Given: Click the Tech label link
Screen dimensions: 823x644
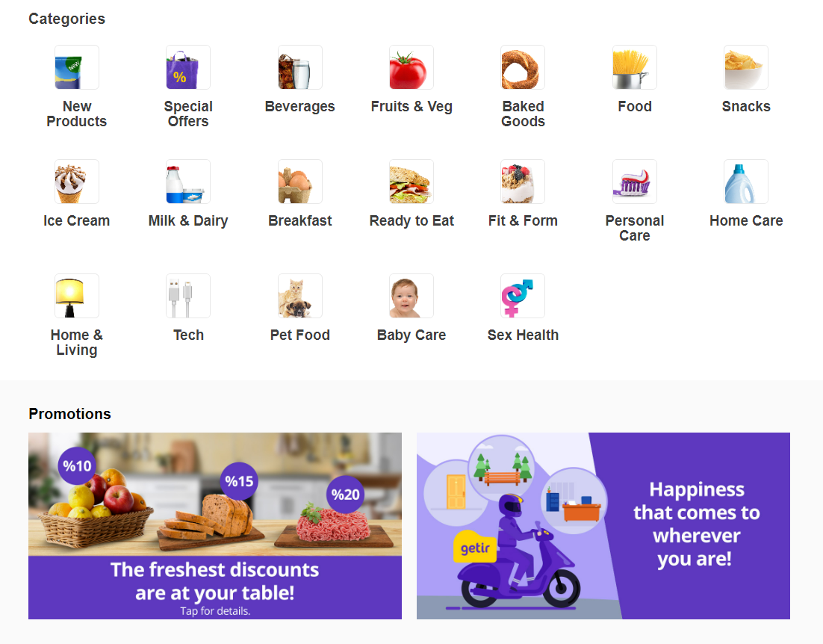Looking at the screenshot, I should (x=188, y=335).
